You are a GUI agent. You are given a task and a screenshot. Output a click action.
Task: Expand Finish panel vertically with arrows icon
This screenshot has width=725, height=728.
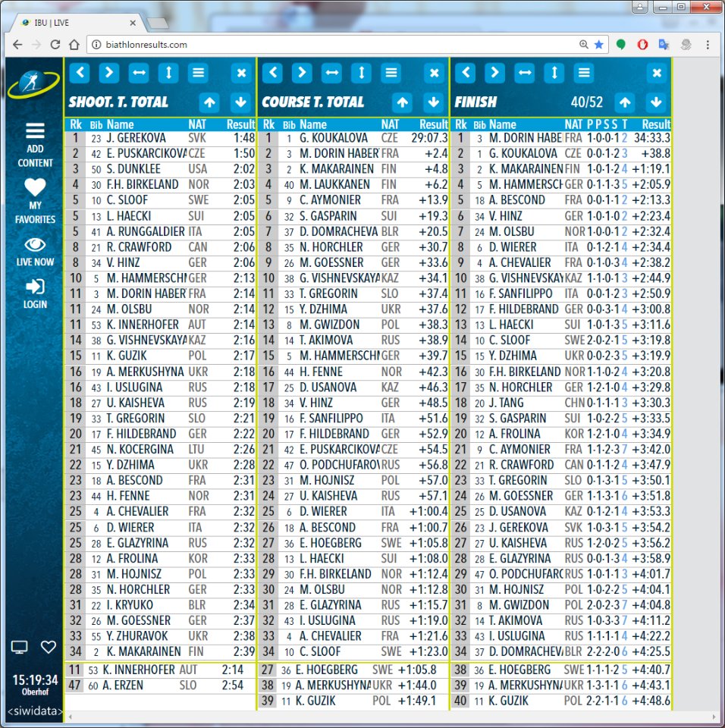pyautogui.click(x=554, y=73)
